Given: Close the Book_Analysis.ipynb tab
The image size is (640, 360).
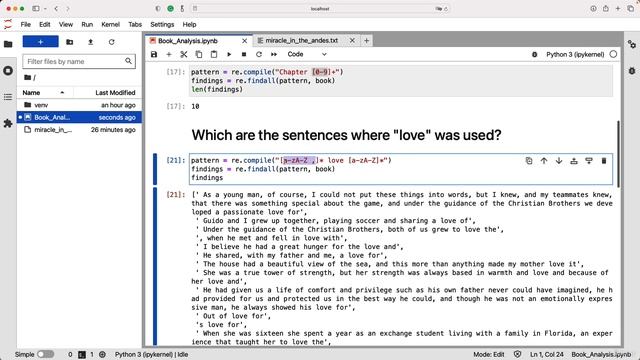Looking at the screenshot, I should point(244,41).
